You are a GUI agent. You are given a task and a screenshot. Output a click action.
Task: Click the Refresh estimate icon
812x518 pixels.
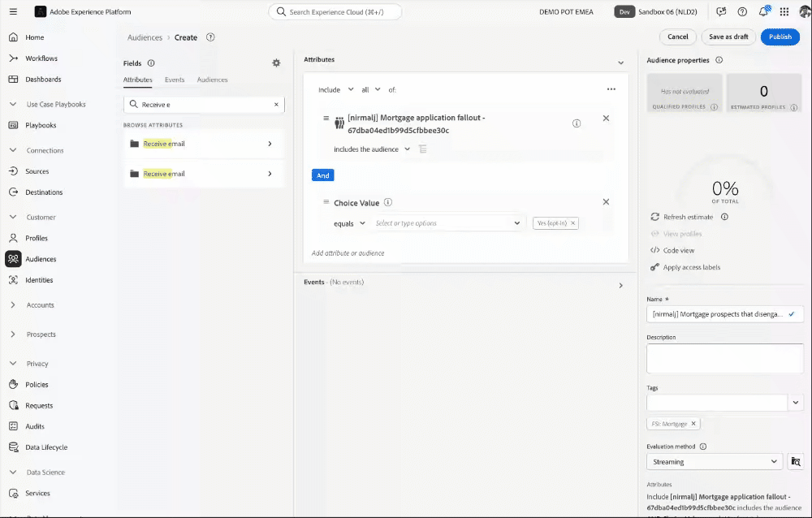(655, 217)
